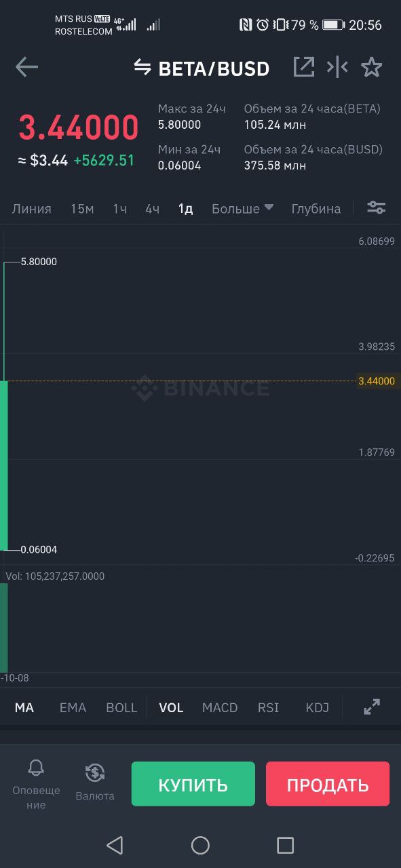
Task: Open the share/external link icon
Action: click(x=303, y=66)
